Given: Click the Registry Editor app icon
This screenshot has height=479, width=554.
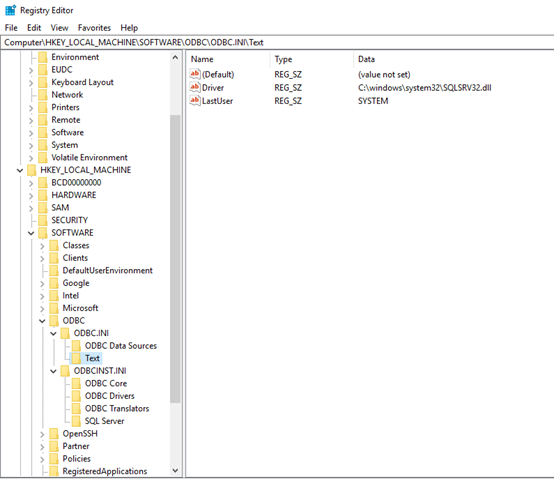Looking at the screenshot, I should (10, 10).
